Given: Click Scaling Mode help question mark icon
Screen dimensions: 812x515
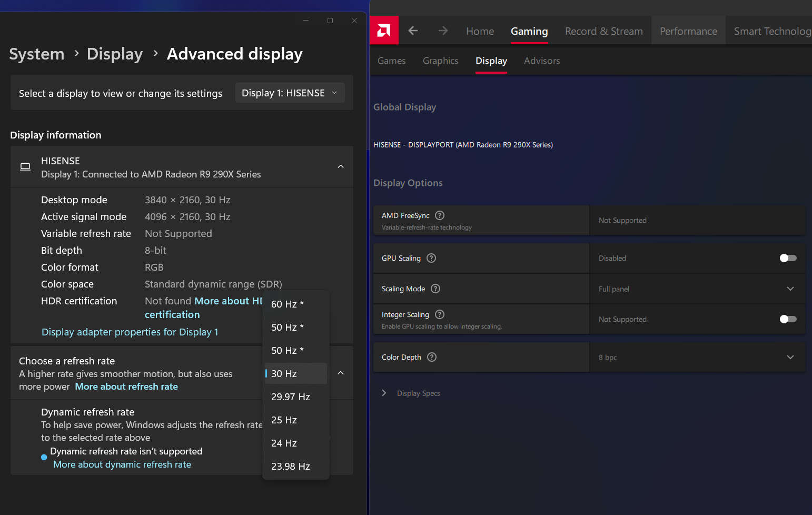Looking at the screenshot, I should [x=435, y=289].
